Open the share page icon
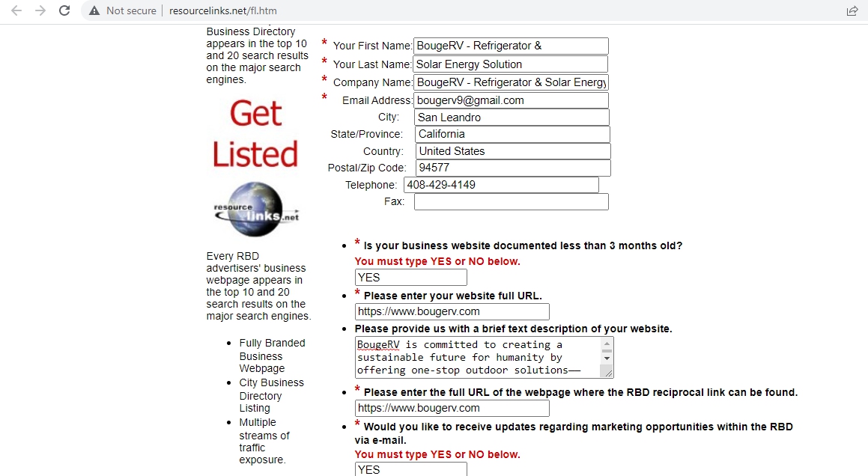 852,10
